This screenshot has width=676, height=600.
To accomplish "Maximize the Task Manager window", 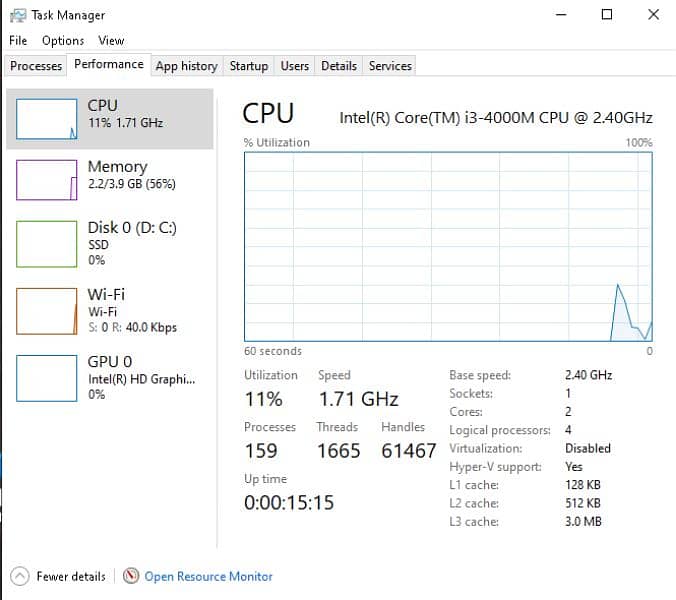I will pos(607,15).
